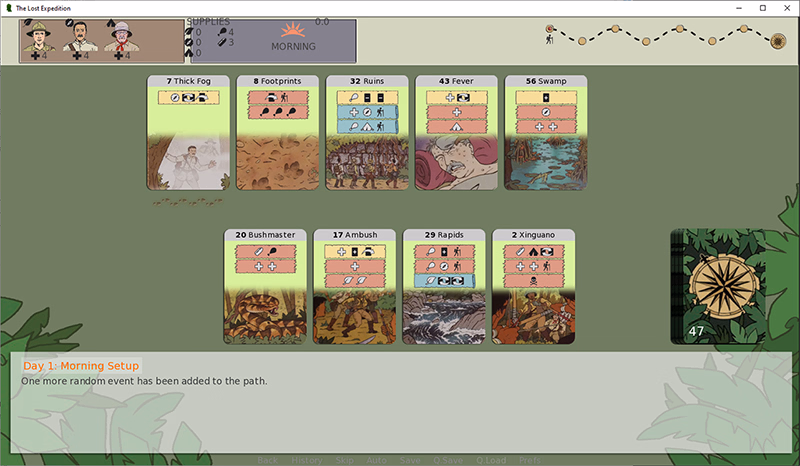Click the blue bottom row on the Rapids card
The height and width of the screenshot is (466, 800).
point(444,281)
